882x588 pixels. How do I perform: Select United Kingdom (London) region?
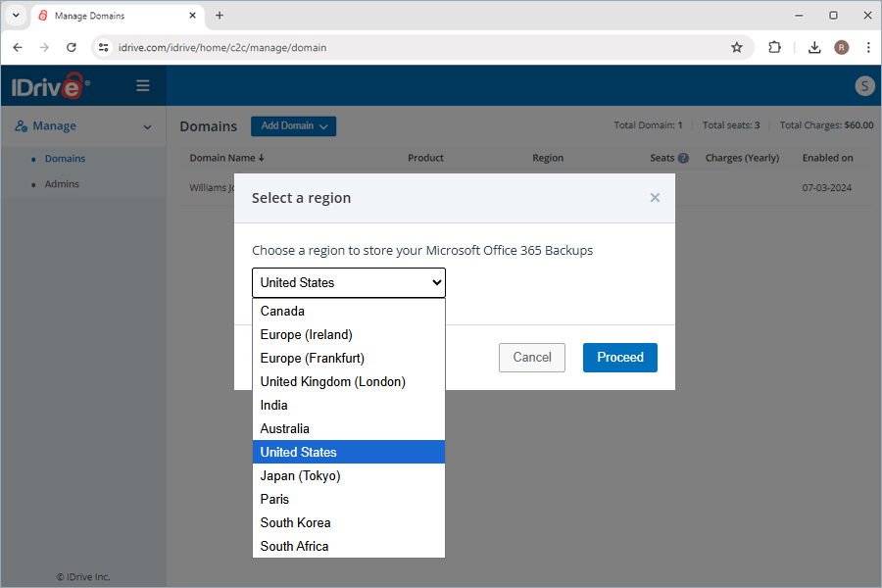pos(349,382)
